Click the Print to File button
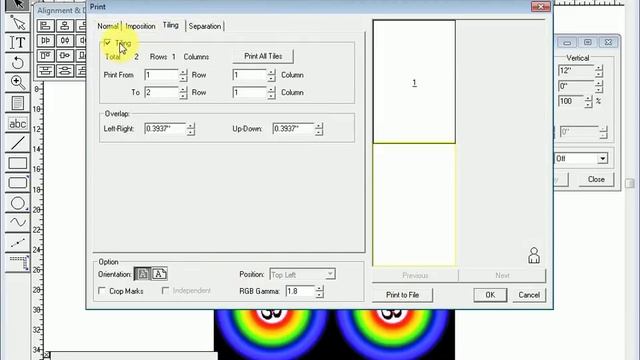640x360 pixels. point(402,295)
